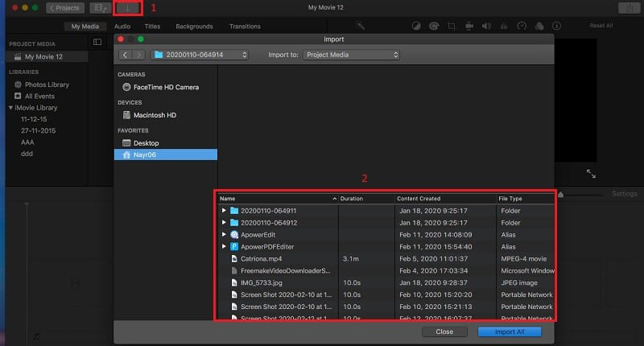
Task: Click the Close button
Action: (x=444, y=332)
